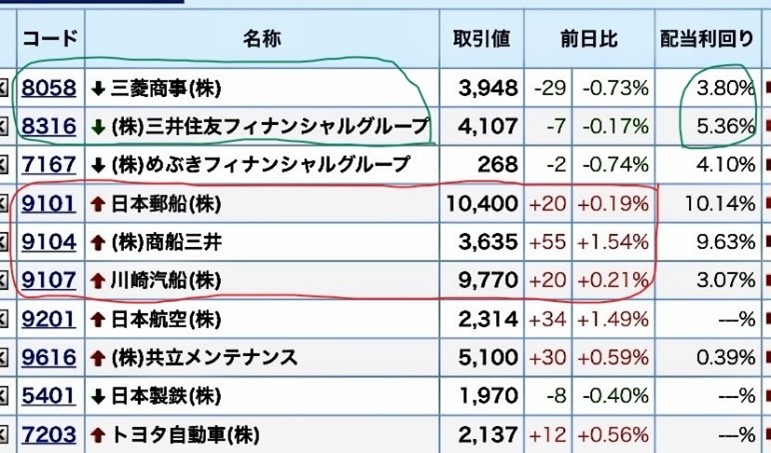Click the up arrow beside 日本航空
Image resolution: width=771 pixels, height=453 pixels.
pyautogui.click(x=98, y=319)
